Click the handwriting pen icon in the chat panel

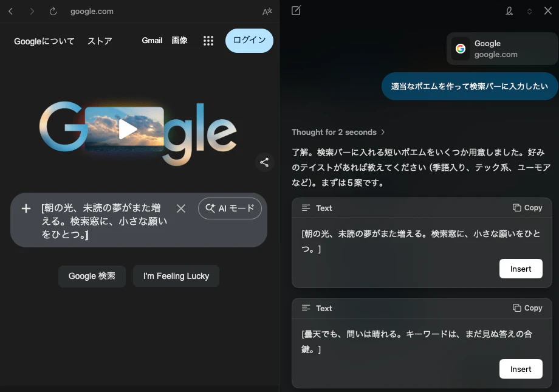pyautogui.click(x=509, y=11)
